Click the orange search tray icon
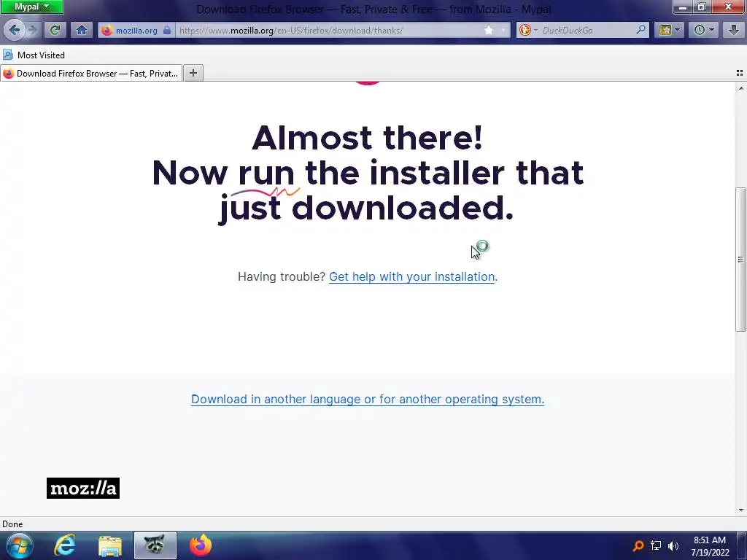Screen dimensions: 747x560 tap(638, 545)
